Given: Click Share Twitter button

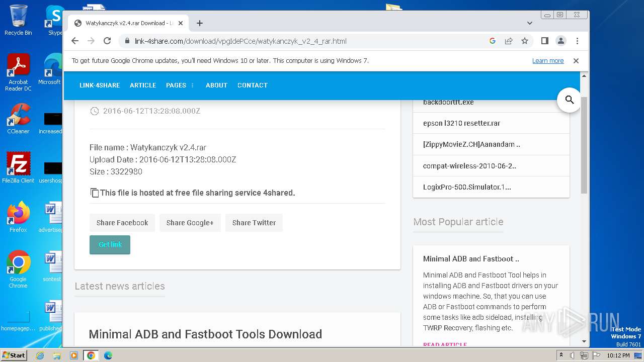Looking at the screenshot, I should coord(254,223).
